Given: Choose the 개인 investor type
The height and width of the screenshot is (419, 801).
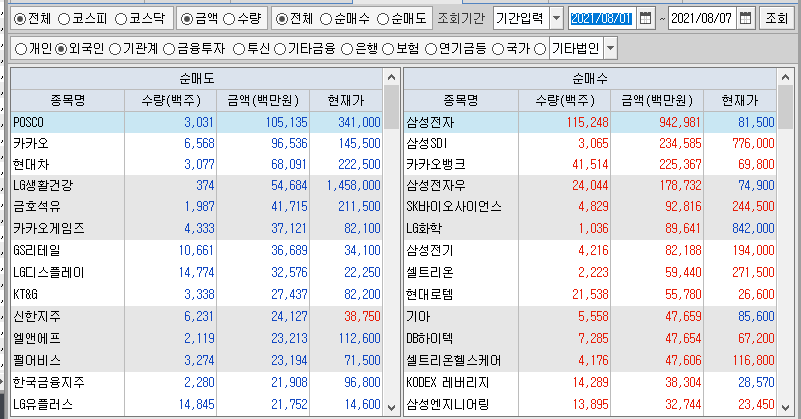Looking at the screenshot, I should pos(21,49).
